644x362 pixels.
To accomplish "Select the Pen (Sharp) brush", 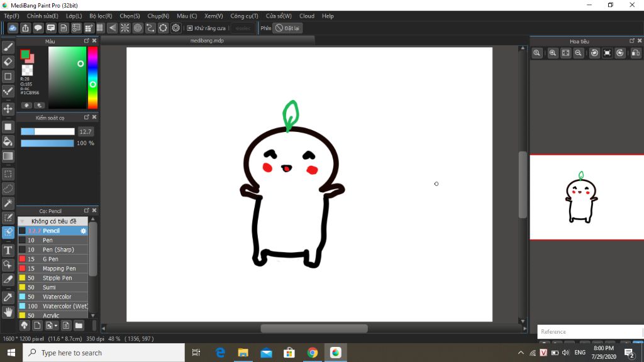I will 53,250.
